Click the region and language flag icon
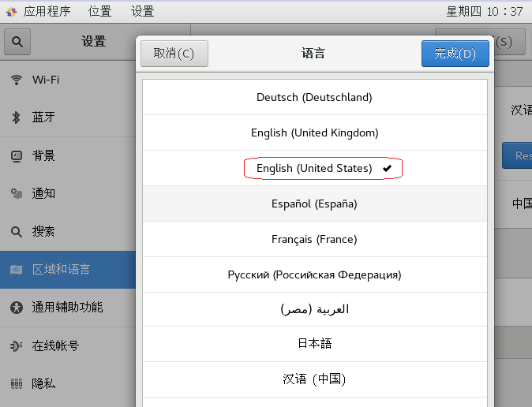Image resolution: width=532 pixels, height=407 pixels. 17,270
